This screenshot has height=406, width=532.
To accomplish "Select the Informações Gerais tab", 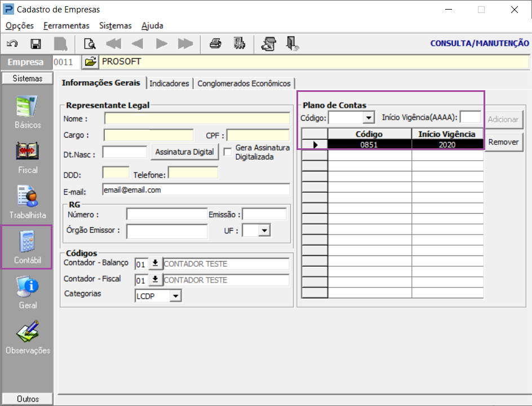I will [x=101, y=83].
